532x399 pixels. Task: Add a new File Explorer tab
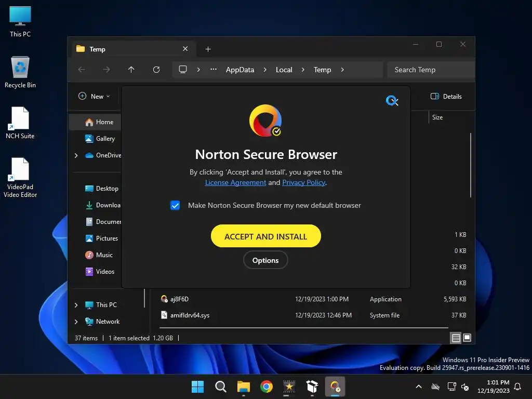point(208,49)
